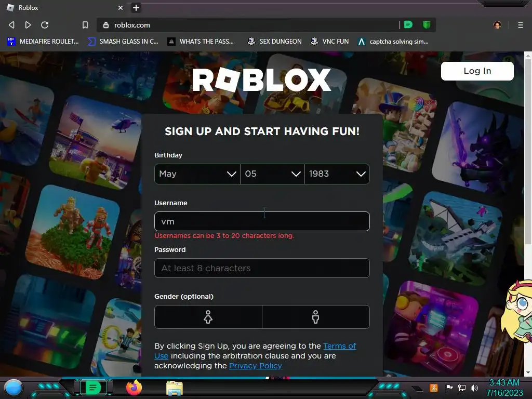
Task: Open the green chat icon in address bar
Action: (x=408, y=24)
